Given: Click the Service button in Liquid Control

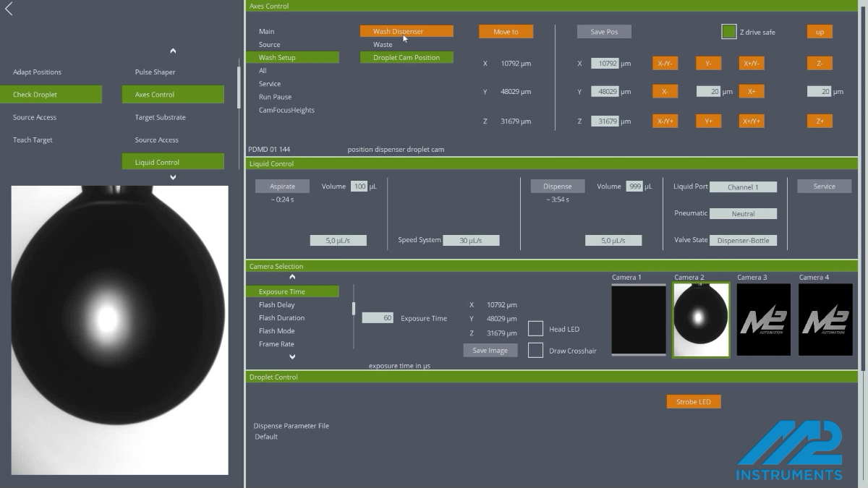Looking at the screenshot, I should tap(824, 187).
